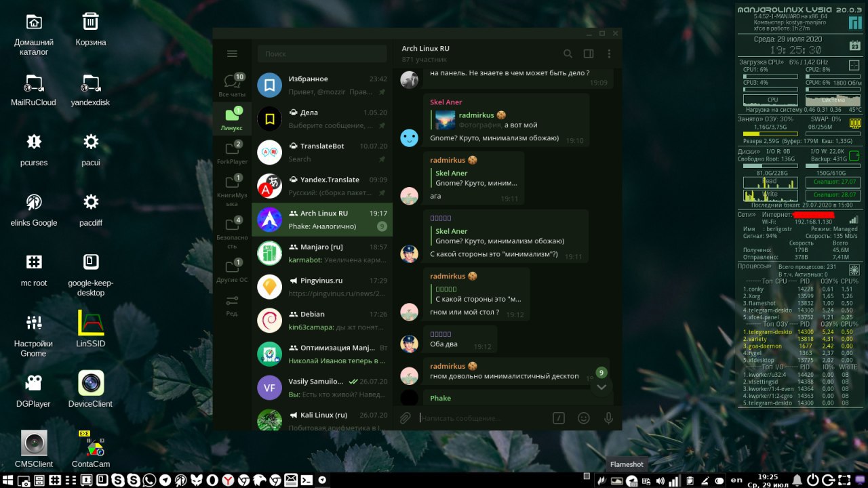Launch 'pacdiff' desktop icon
This screenshot has width=868, height=488.
click(x=90, y=209)
